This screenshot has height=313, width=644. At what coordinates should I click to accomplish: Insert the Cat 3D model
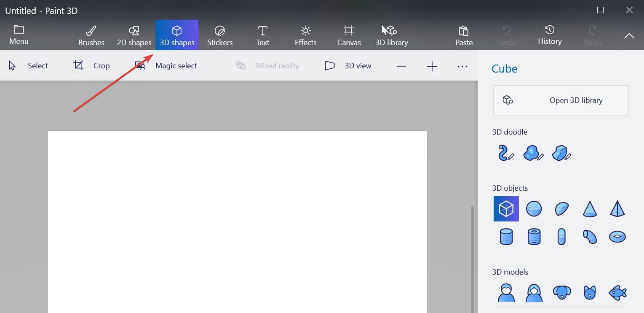[590, 292]
